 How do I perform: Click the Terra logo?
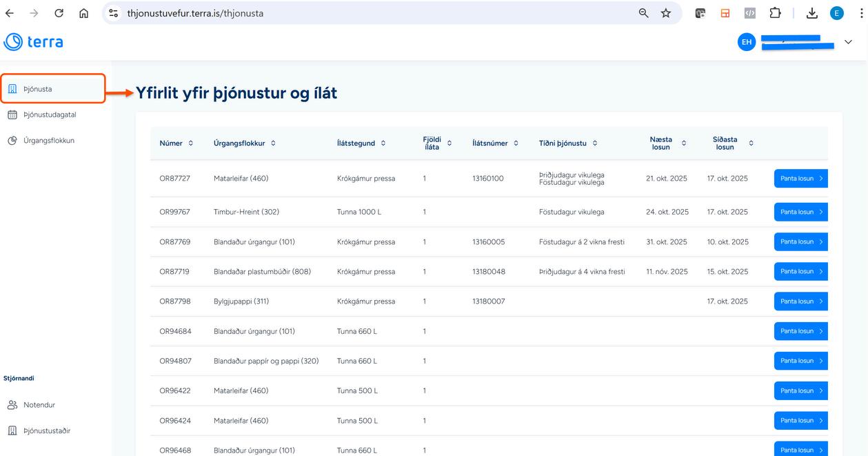click(33, 42)
